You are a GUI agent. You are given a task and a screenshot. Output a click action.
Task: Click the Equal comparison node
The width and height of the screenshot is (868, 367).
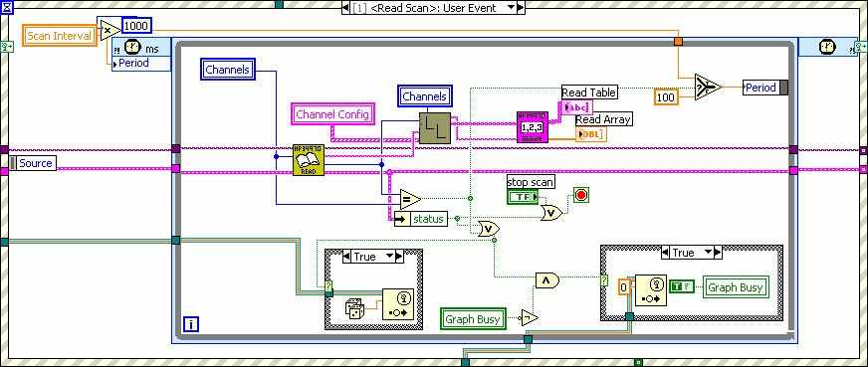coord(410,199)
